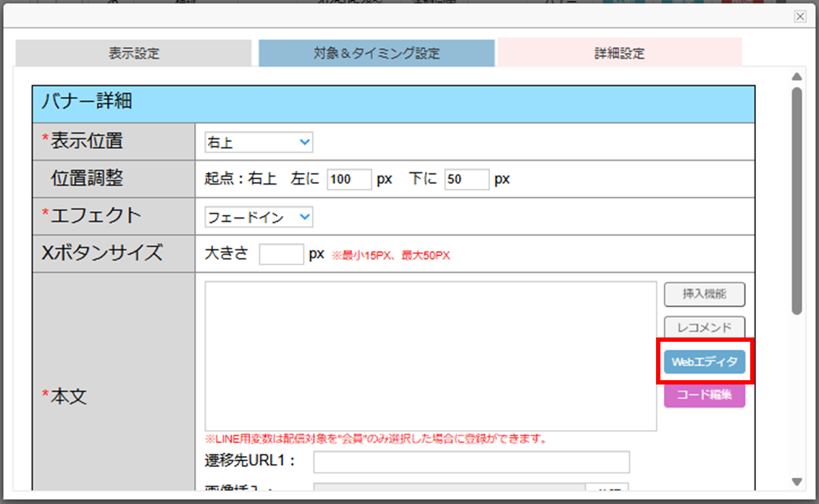Close the dialog with the X button
The height and width of the screenshot is (504, 819).
tap(800, 16)
